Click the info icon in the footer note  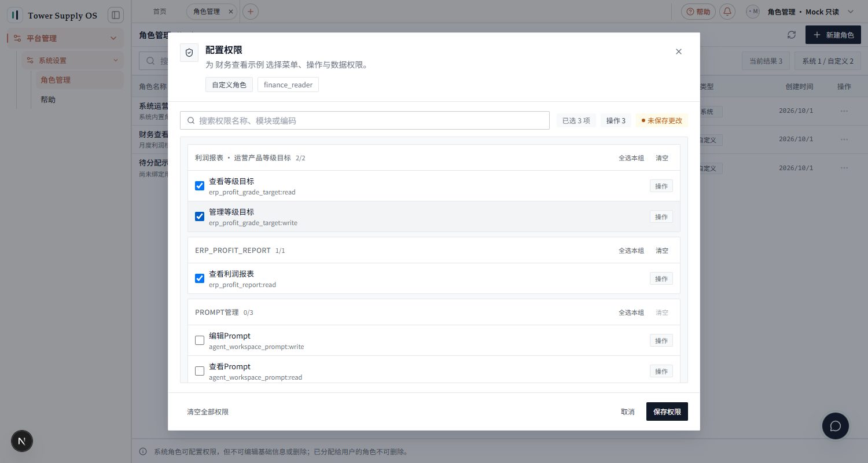[143, 451]
